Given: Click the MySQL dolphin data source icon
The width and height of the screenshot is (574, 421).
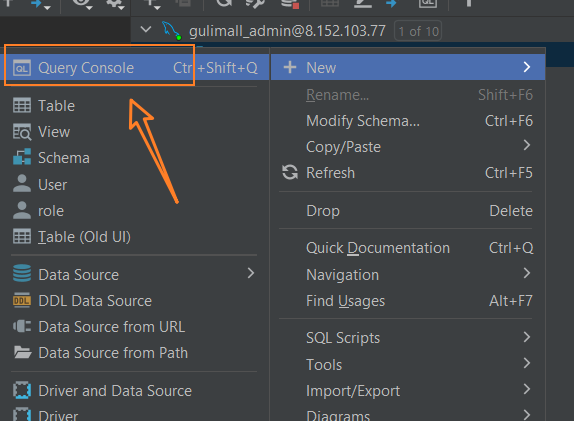Looking at the screenshot, I should point(171,31).
